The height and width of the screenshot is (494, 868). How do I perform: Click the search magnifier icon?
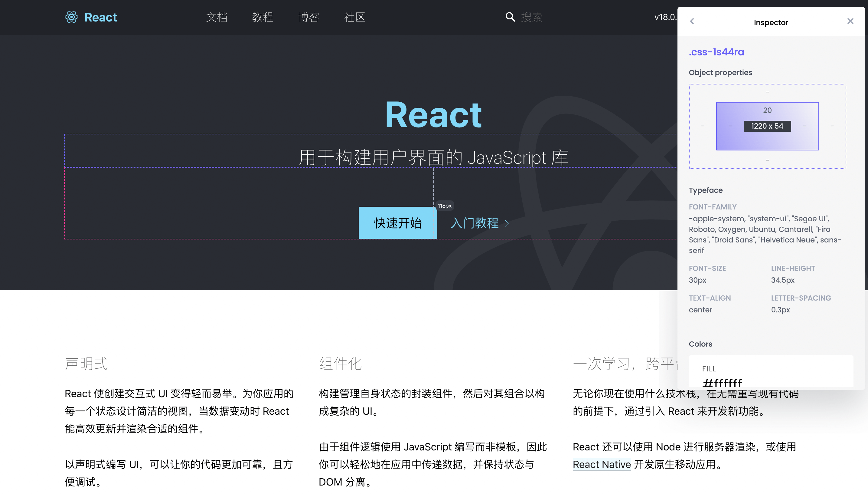point(511,17)
